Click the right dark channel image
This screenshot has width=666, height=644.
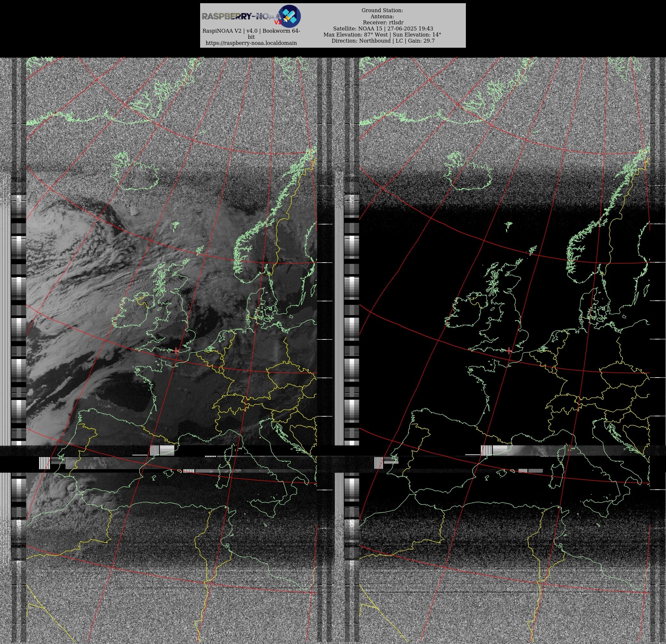pos(505,350)
